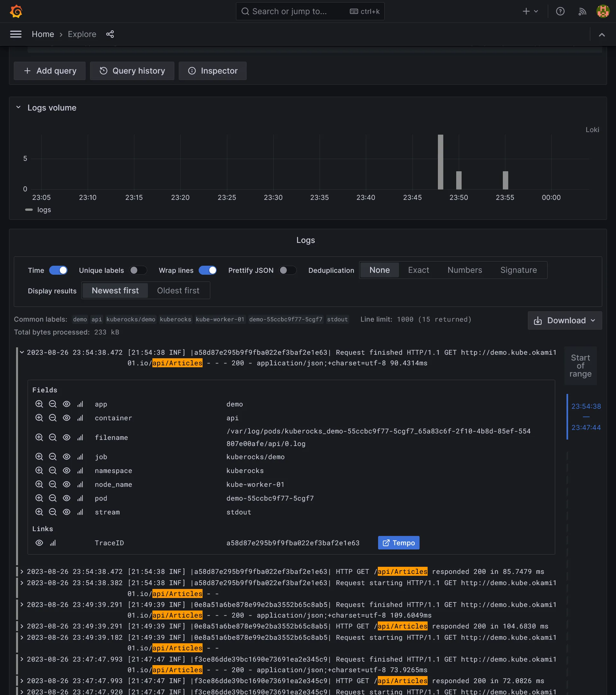Click filter-for-value icon on app field

click(39, 404)
